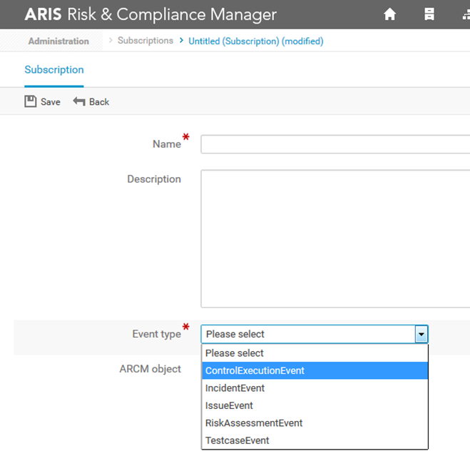Click the ARCM object label
Image resolution: width=470 pixels, height=476 pixels.
(150, 369)
